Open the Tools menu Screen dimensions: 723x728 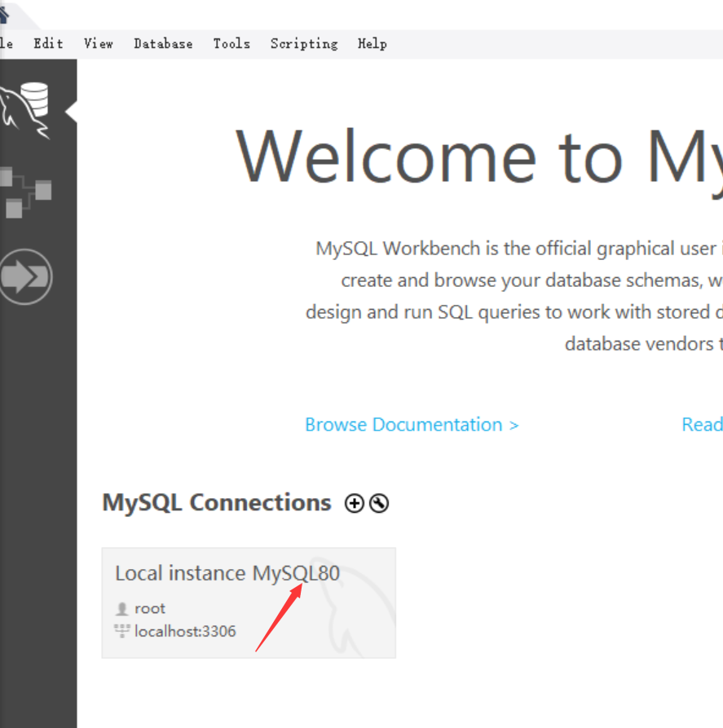pos(231,44)
